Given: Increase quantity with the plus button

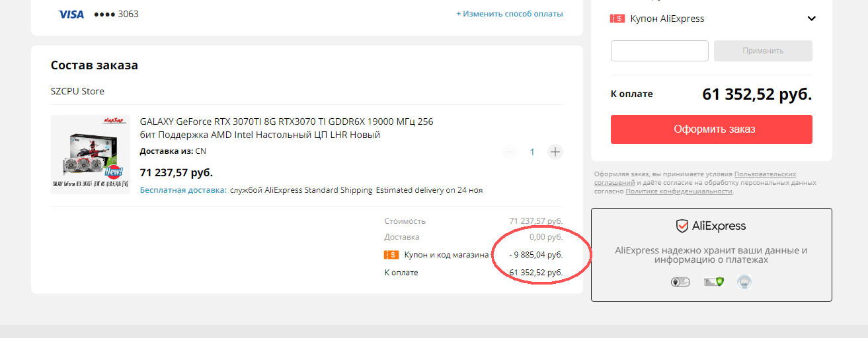Looking at the screenshot, I should click(x=555, y=152).
